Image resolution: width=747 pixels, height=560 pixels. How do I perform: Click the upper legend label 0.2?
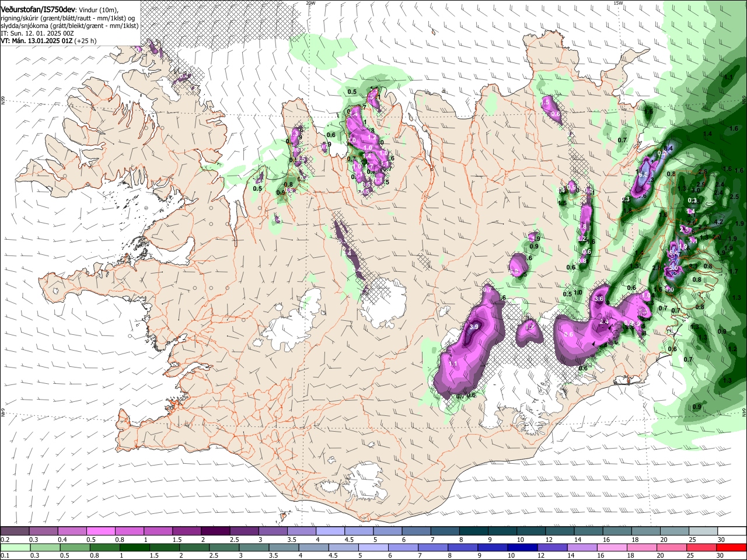[x=5, y=540]
